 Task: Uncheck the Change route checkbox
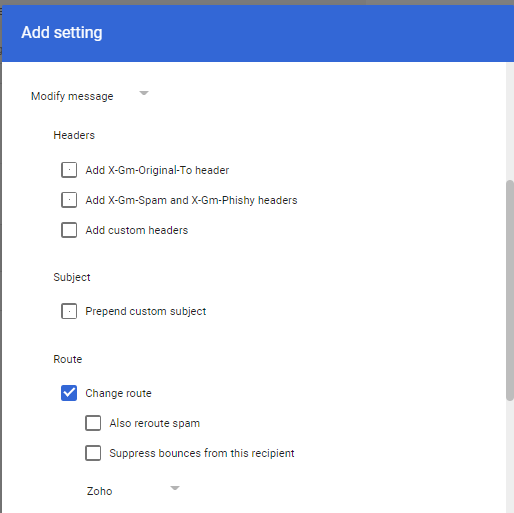(69, 393)
